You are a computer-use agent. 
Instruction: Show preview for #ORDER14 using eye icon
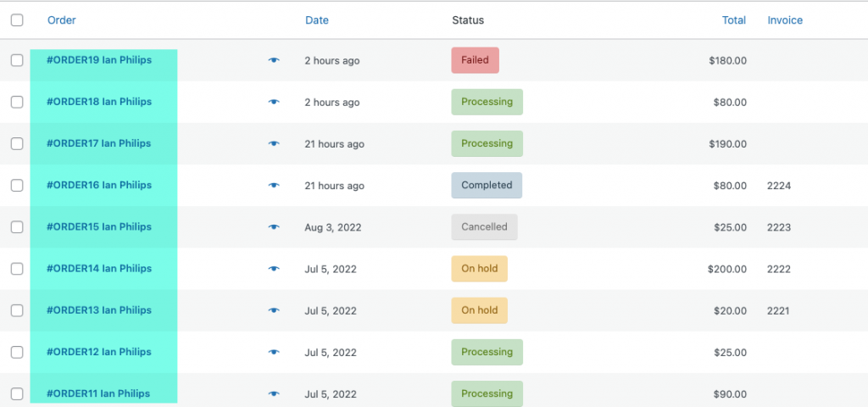(274, 269)
